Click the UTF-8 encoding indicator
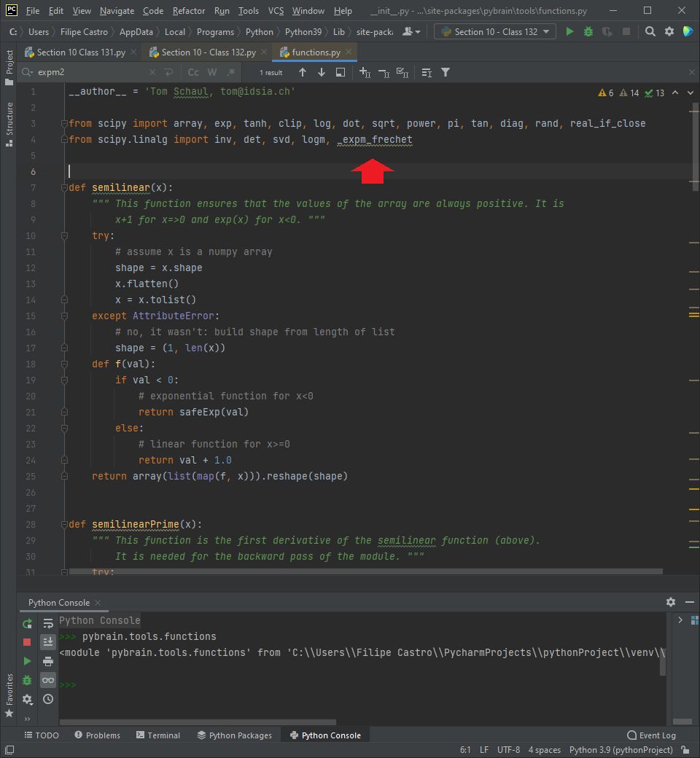700x758 pixels. 508,750
